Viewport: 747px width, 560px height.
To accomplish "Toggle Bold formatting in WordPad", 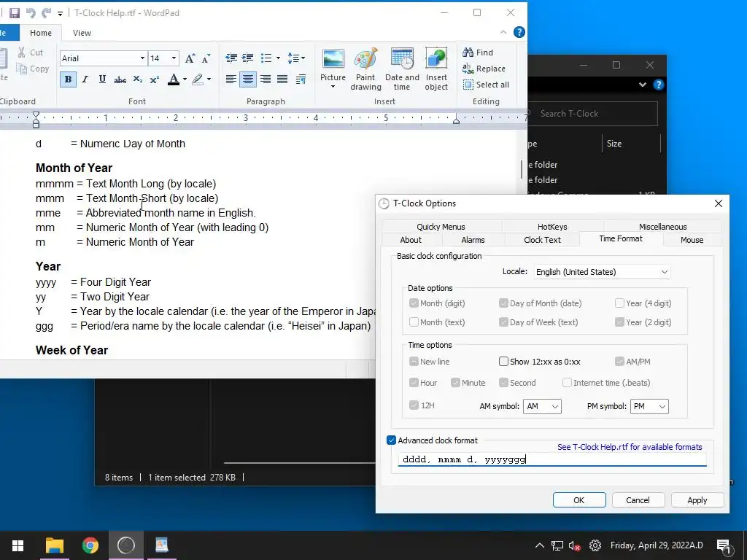I will click(x=68, y=79).
